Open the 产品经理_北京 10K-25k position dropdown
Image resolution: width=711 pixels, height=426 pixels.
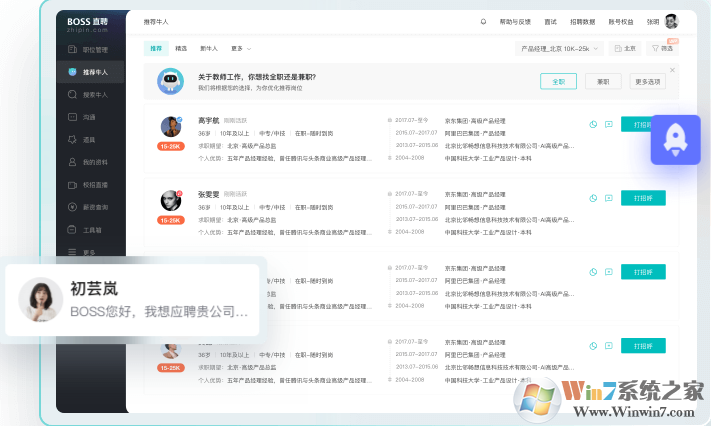pyautogui.click(x=560, y=48)
